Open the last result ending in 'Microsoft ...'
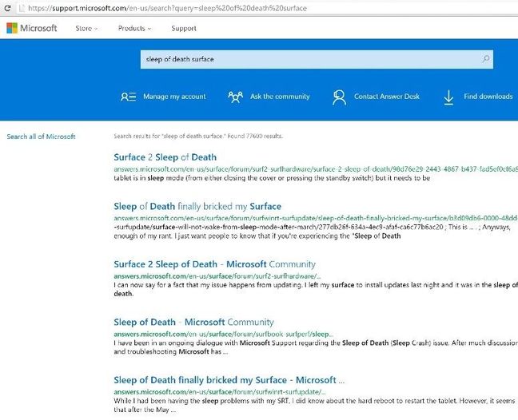 tap(229, 380)
